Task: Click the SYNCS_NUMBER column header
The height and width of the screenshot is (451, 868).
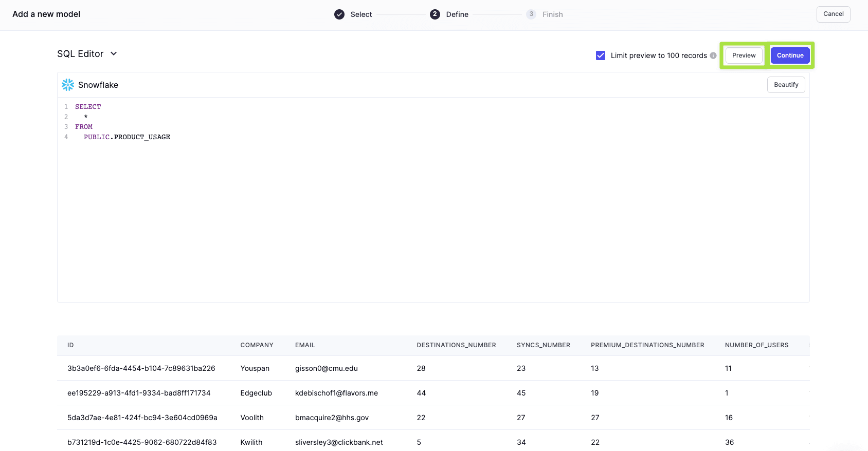Action: coord(543,345)
